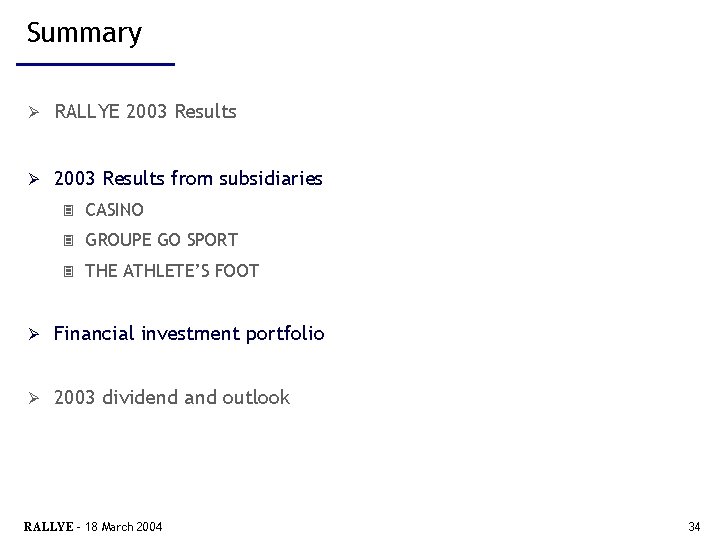The width and height of the screenshot is (720, 540).
Task: Click the 18 March 2004 footer date
Action: point(124,527)
